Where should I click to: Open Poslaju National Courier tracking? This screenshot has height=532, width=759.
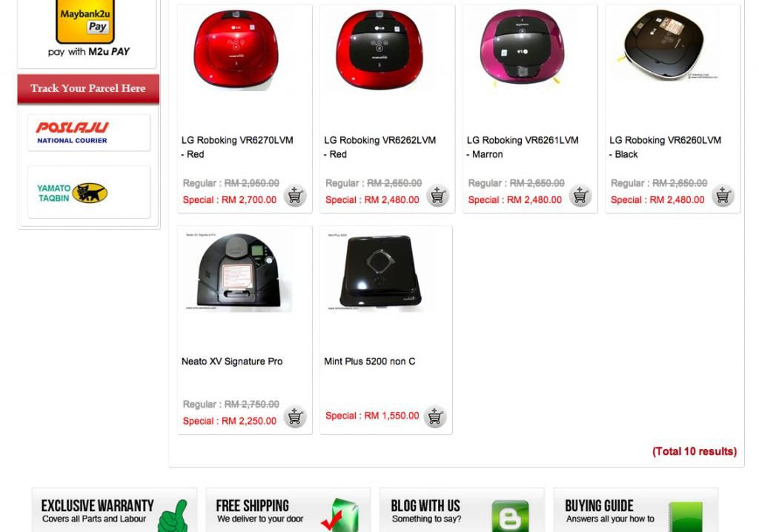pos(89,133)
